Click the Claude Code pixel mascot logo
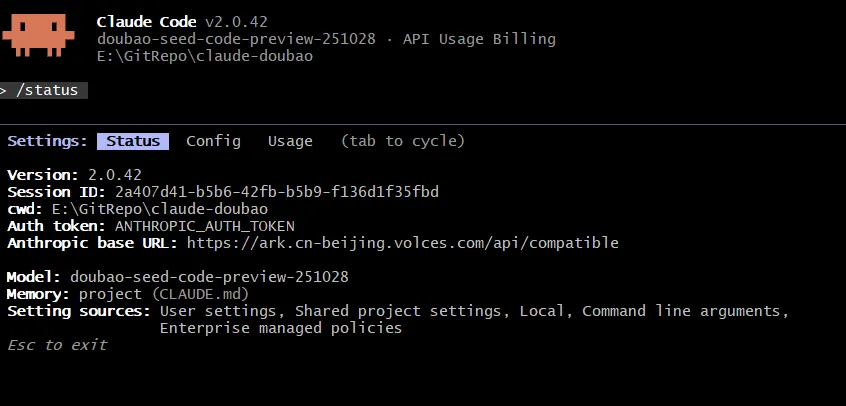Screen dimensions: 846x406 tap(38, 34)
